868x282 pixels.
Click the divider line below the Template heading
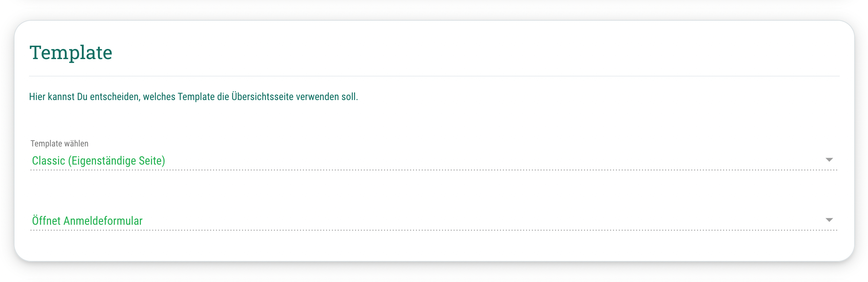tap(434, 76)
